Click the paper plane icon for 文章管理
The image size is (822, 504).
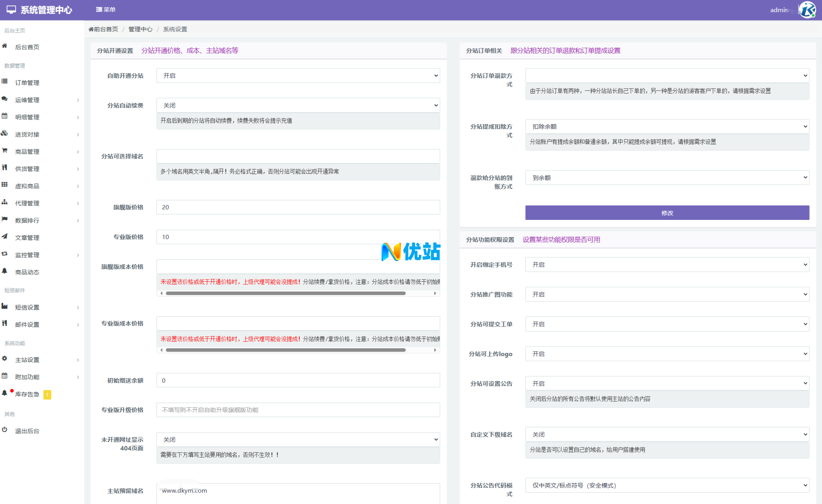[x=4, y=237]
